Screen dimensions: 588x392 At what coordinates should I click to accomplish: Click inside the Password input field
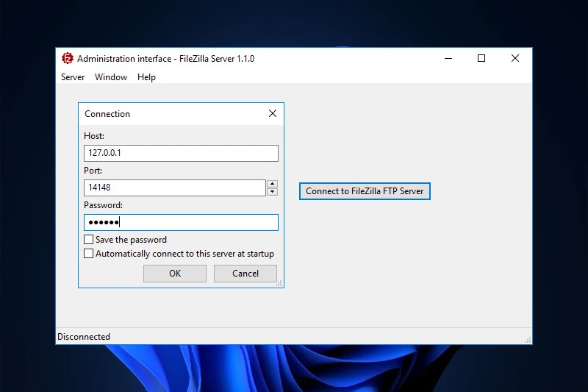pyautogui.click(x=181, y=223)
